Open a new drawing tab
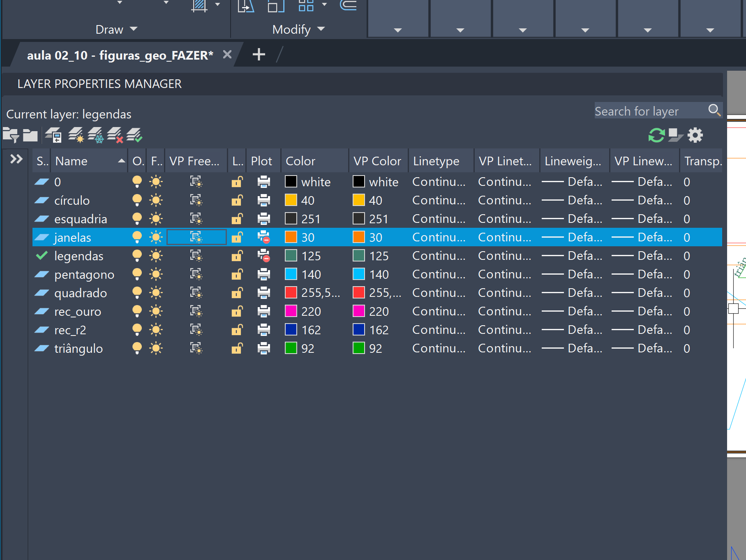 [x=259, y=54]
